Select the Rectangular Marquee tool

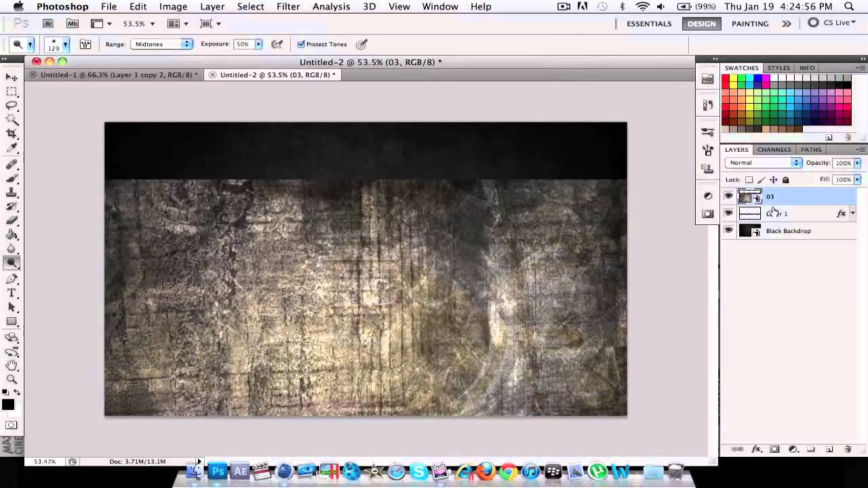[x=12, y=91]
